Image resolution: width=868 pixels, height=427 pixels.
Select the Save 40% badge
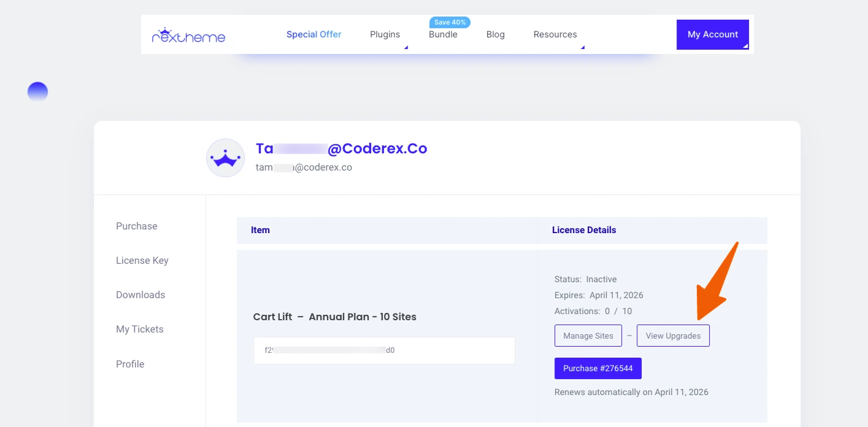point(450,22)
